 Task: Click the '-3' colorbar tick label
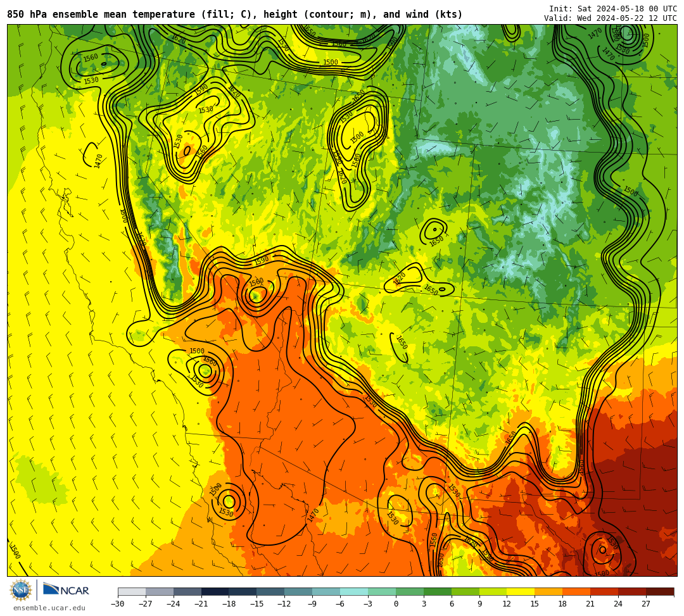coord(367,604)
